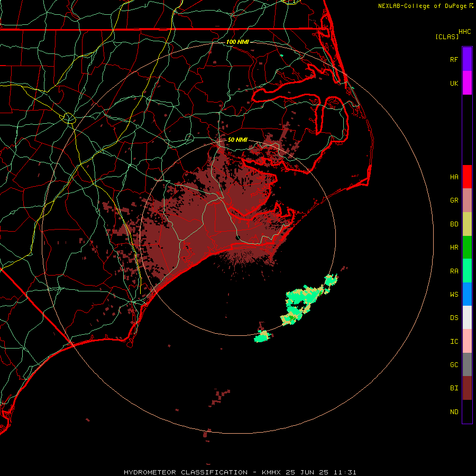Click the DS white legend swatch
This screenshot has width=476, height=476.
(467, 317)
